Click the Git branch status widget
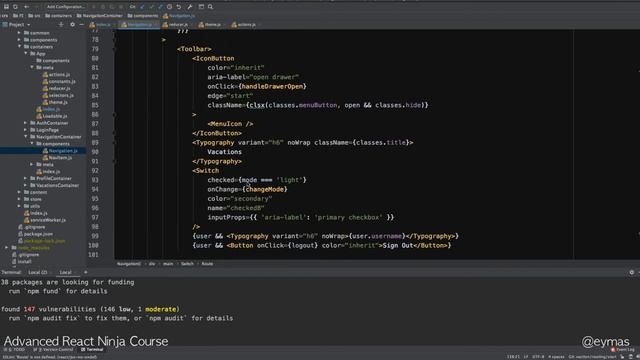 pos(592,357)
